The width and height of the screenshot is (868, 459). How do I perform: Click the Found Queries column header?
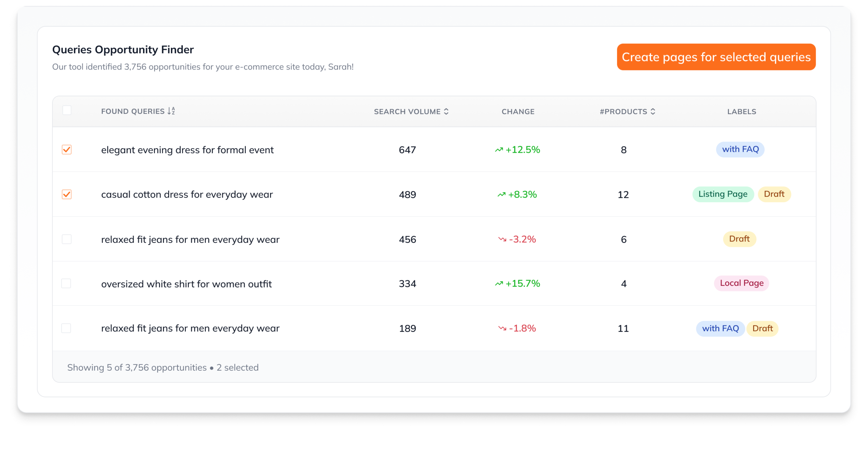(x=133, y=111)
